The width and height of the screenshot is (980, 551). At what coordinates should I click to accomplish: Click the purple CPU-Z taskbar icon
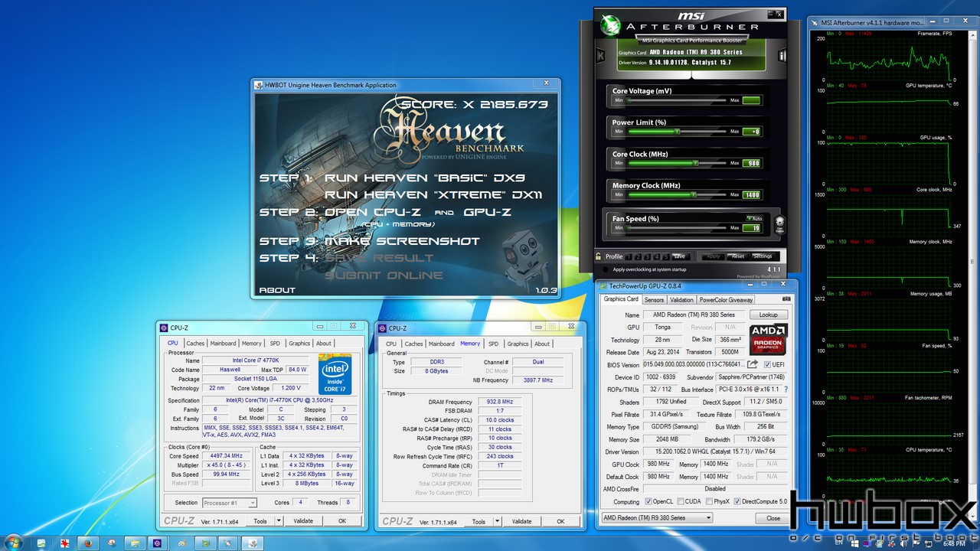157,543
